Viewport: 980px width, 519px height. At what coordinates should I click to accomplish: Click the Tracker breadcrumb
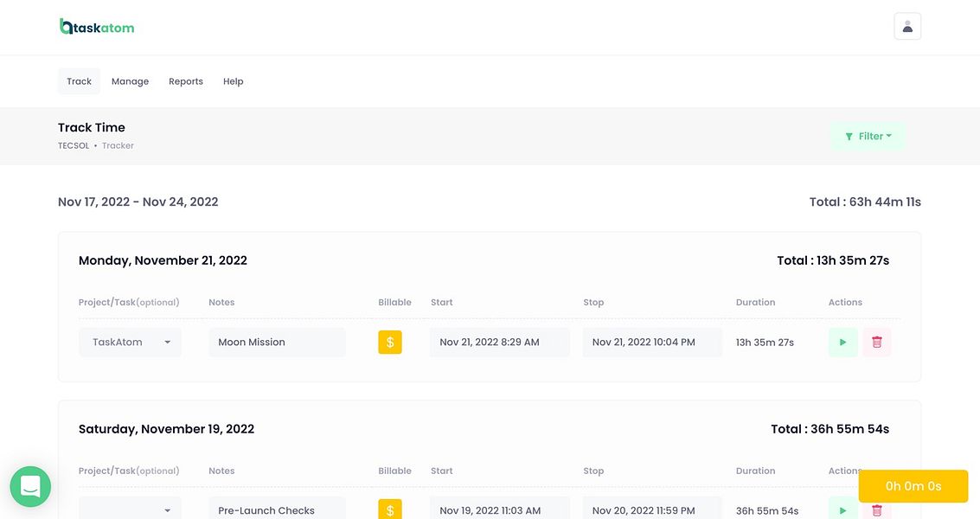click(118, 145)
